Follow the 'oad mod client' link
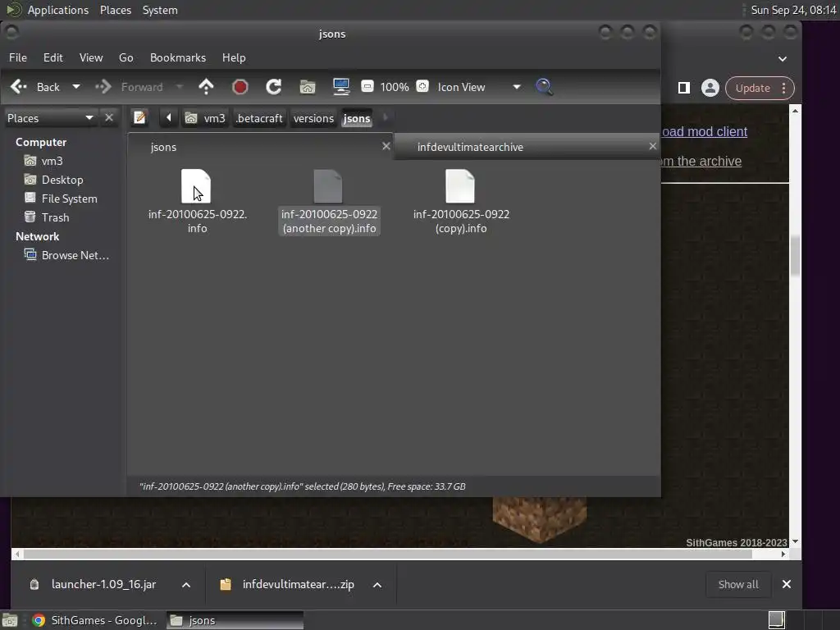 705,131
